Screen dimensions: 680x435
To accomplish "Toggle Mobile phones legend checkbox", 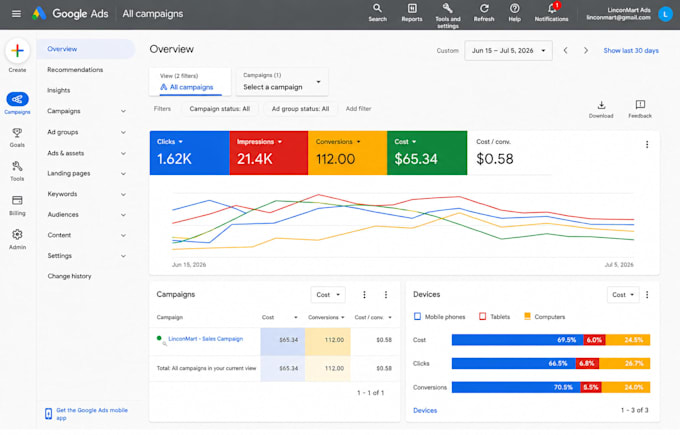I will pyautogui.click(x=417, y=317).
